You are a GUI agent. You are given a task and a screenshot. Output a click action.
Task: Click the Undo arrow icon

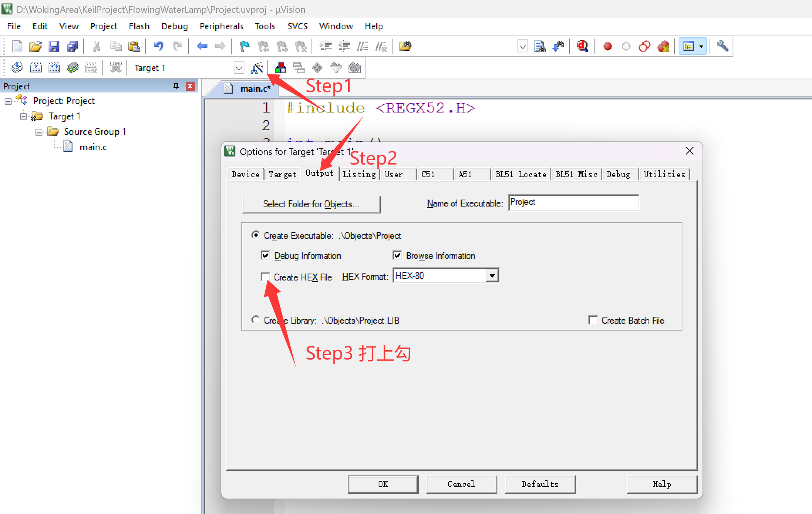(158, 46)
